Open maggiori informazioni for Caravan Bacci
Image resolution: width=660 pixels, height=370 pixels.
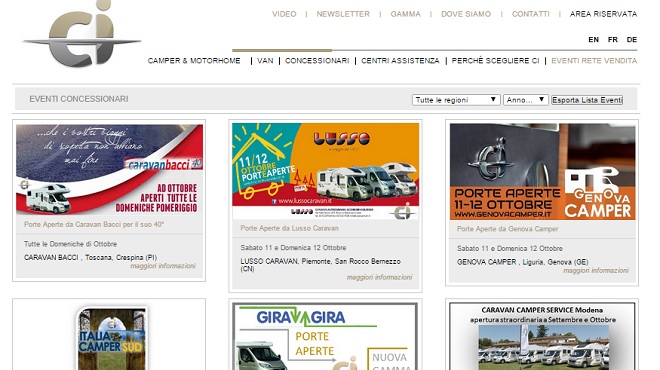coord(163,266)
